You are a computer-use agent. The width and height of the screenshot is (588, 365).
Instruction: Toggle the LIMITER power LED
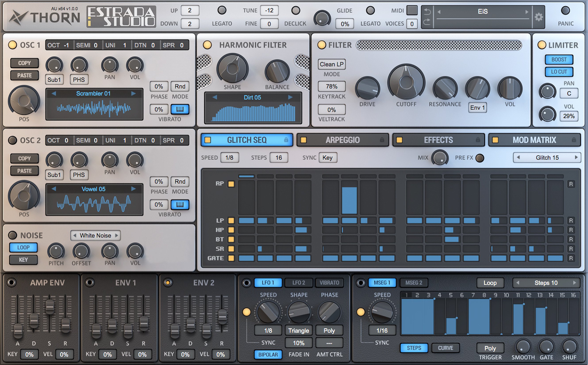[542, 45]
